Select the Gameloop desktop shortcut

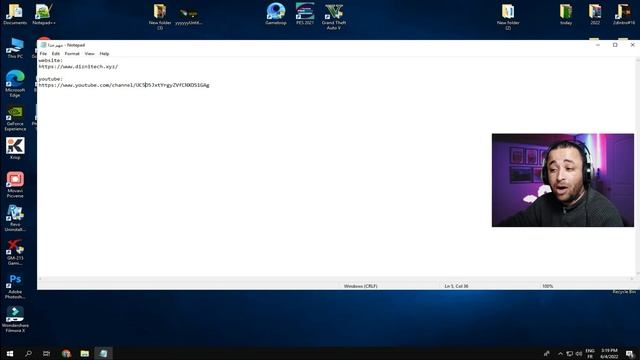pos(276,14)
